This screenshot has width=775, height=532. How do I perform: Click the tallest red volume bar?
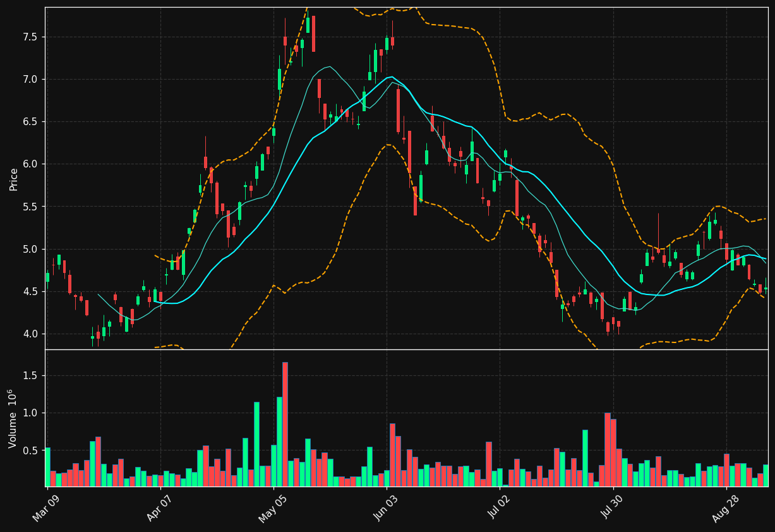[x=285, y=424]
